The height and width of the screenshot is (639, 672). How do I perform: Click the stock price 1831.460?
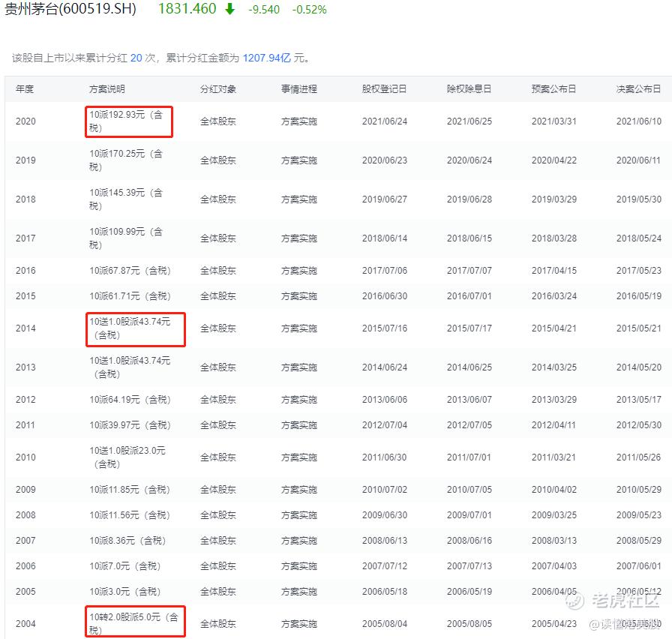pyautogui.click(x=187, y=8)
